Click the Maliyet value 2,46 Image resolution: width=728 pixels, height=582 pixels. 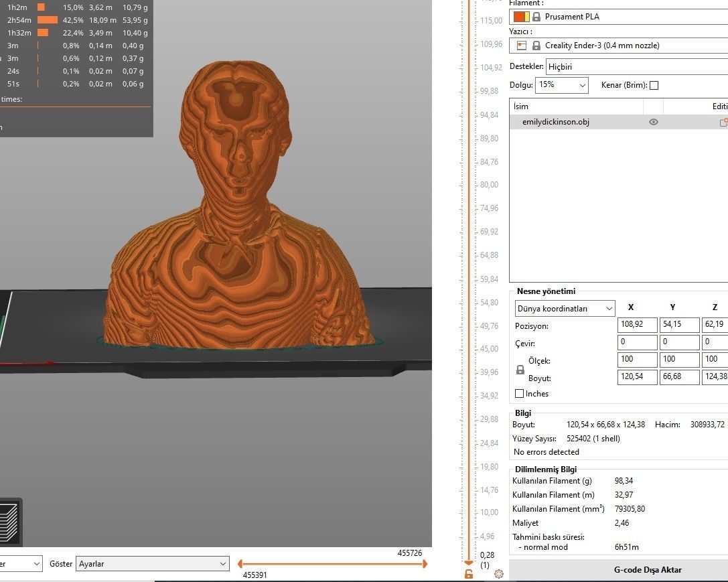pos(622,523)
